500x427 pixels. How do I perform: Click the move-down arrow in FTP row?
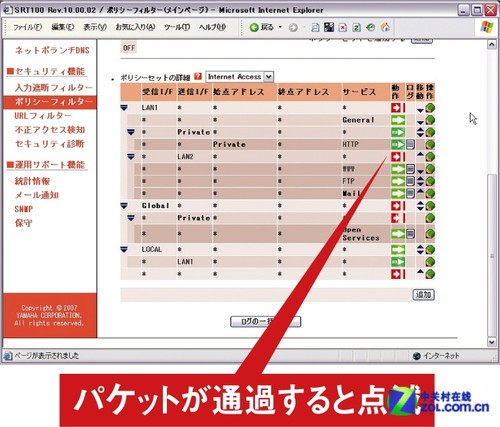click(420, 184)
